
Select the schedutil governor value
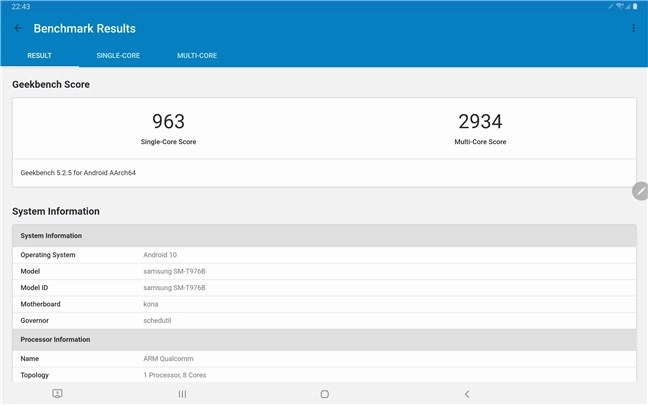point(157,321)
